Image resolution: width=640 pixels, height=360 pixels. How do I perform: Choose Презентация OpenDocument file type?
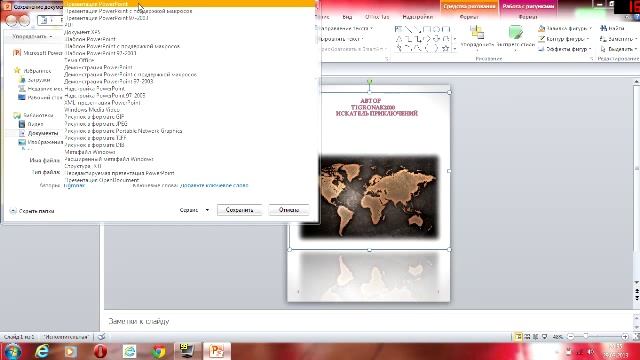pos(102,180)
